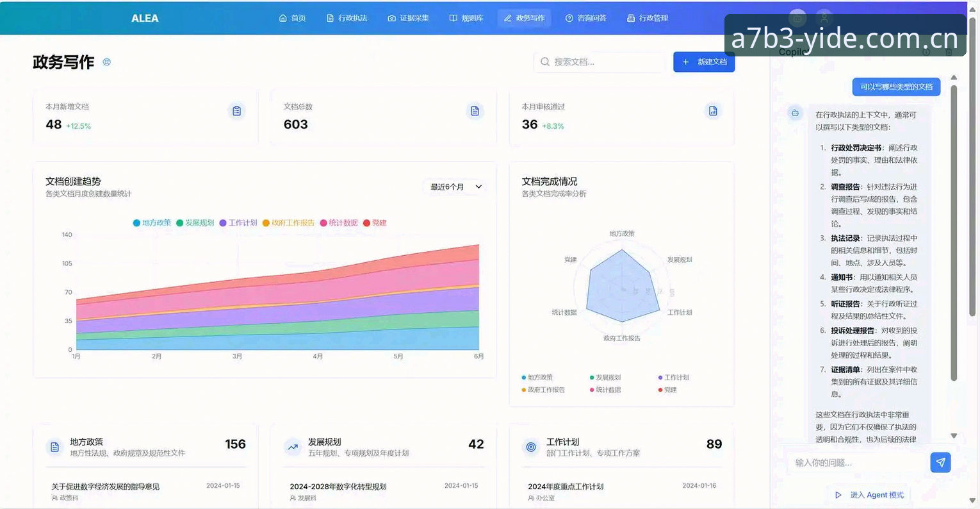
Task: Click 证据清单 item in chat answer
Action: pyautogui.click(x=845, y=370)
